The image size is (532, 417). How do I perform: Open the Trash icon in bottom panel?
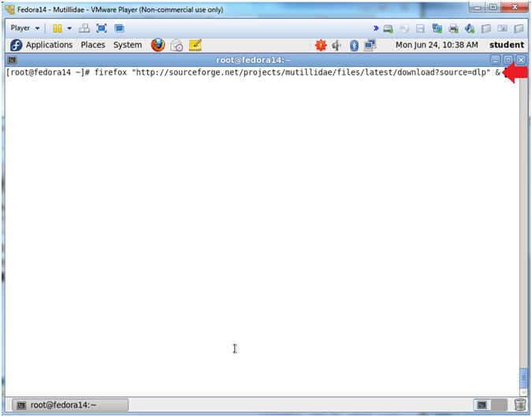(520, 404)
